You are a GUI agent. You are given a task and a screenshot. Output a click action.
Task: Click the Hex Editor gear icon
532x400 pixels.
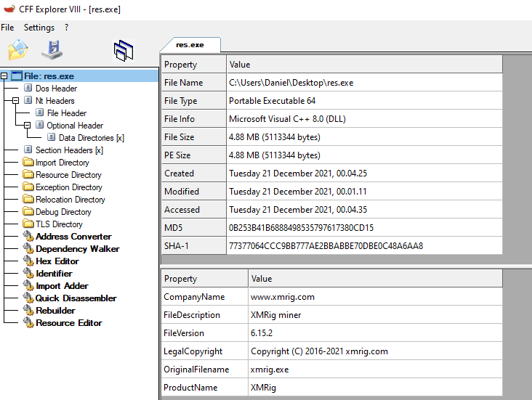pyautogui.click(x=28, y=261)
